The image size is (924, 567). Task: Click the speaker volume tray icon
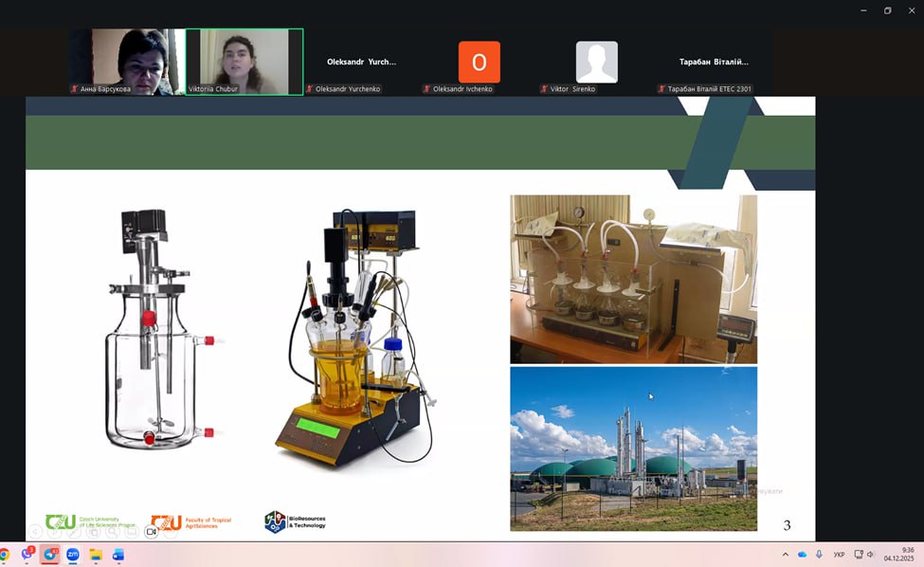click(x=870, y=555)
